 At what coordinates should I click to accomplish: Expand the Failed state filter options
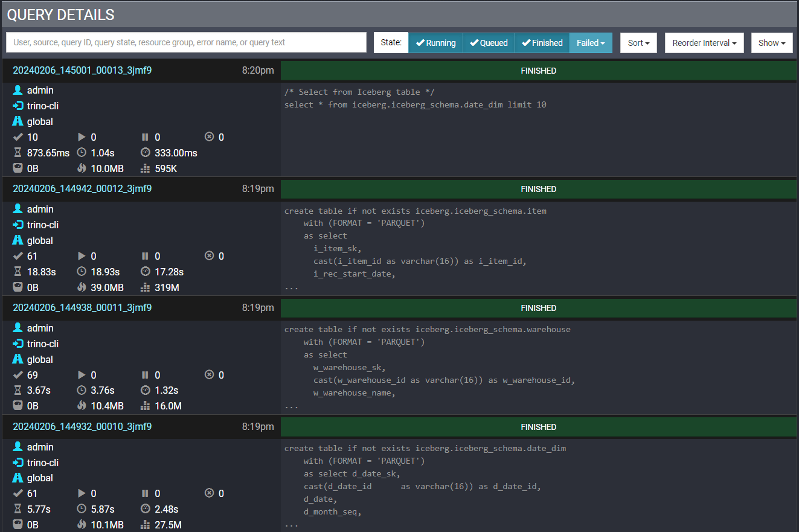(x=591, y=43)
